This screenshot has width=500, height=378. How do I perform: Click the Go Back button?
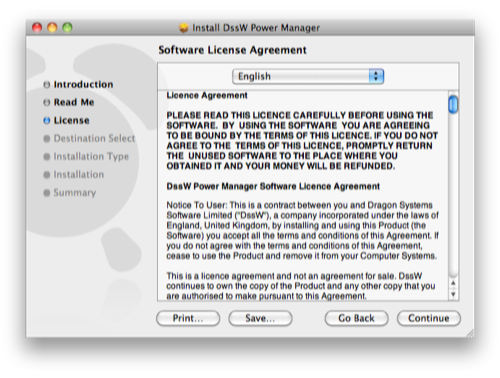click(356, 318)
